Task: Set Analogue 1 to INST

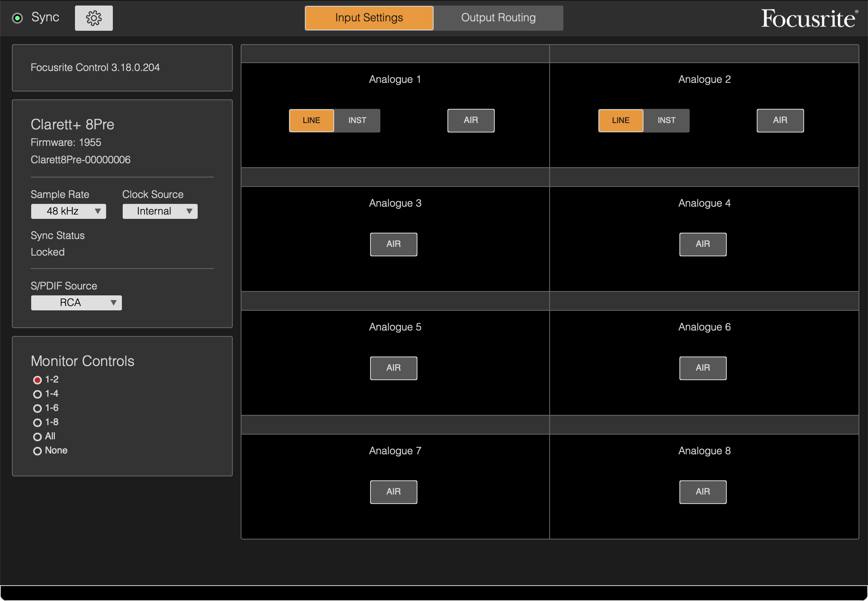Action: 357,121
